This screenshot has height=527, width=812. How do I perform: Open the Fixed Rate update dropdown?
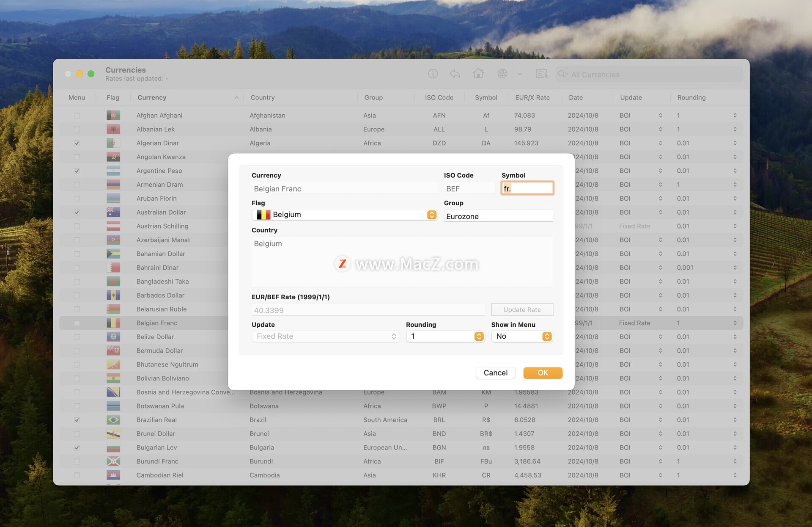326,336
